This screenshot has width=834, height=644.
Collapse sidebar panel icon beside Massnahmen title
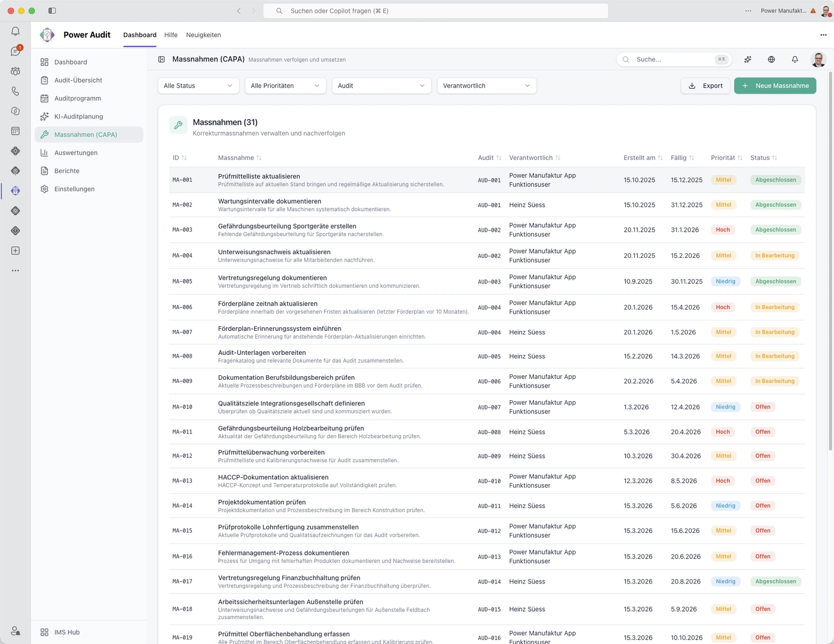click(162, 59)
